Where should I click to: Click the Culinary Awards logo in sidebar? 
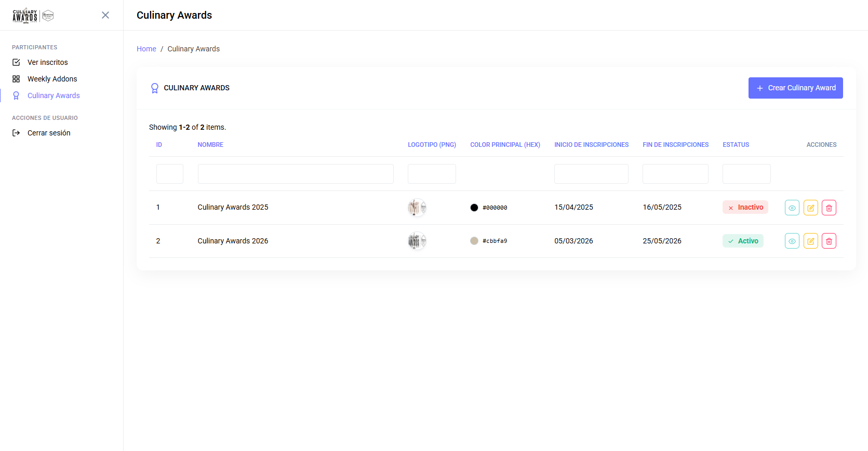(33, 16)
